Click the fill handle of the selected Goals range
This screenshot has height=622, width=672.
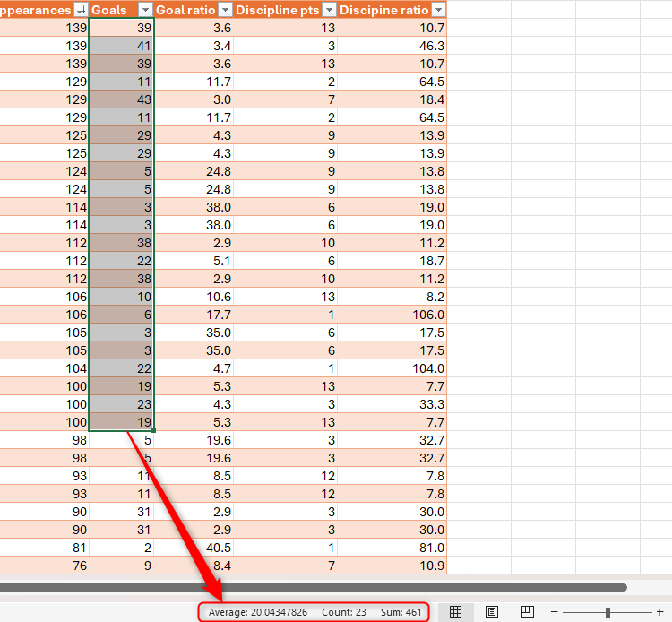pos(154,431)
